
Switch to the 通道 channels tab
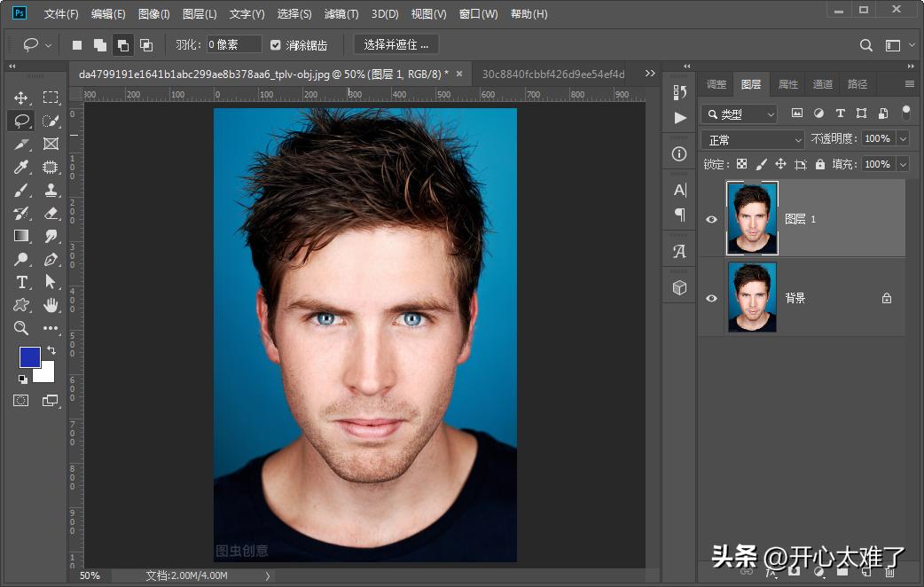point(823,84)
